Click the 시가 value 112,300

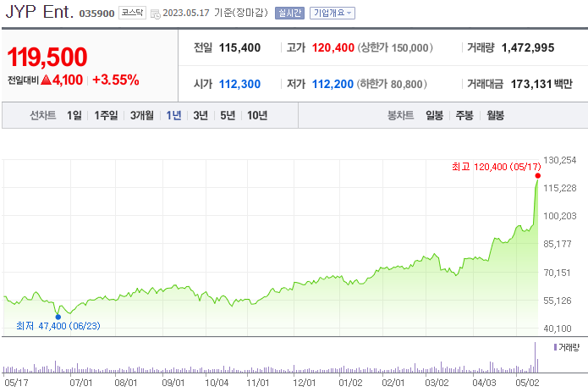(x=239, y=84)
